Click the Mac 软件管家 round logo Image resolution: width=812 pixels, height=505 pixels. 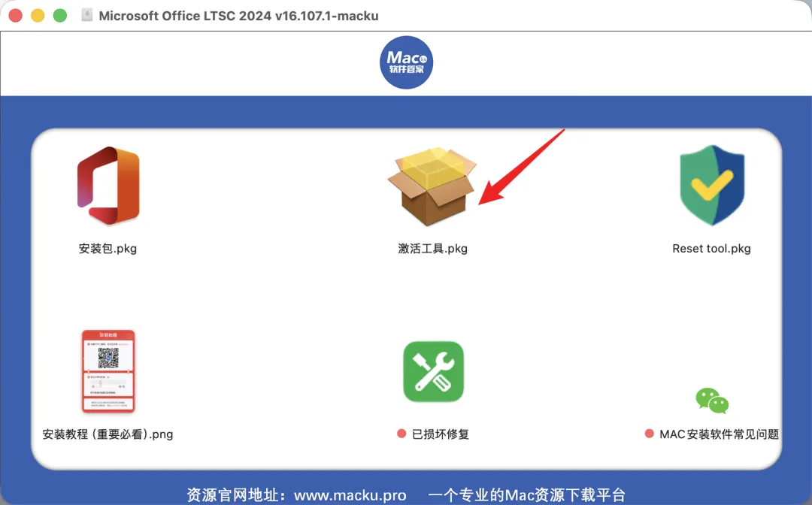click(x=407, y=62)
